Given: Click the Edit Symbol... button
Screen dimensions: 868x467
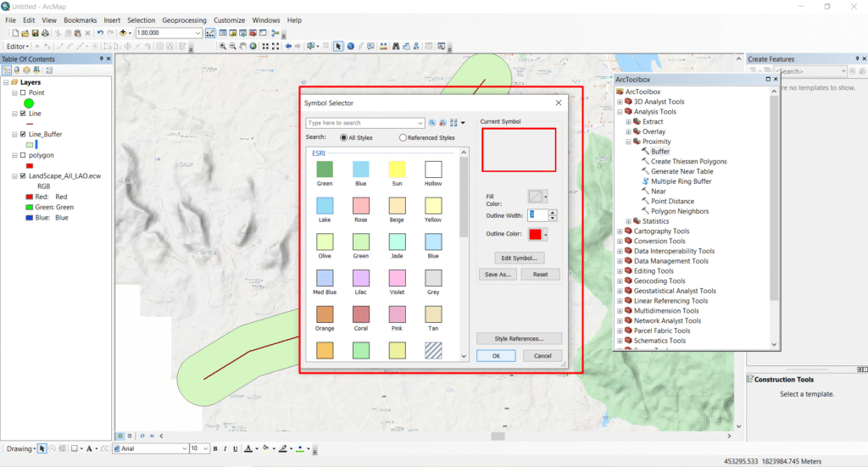Looking at the screenshot, I should tap(520, 259).
